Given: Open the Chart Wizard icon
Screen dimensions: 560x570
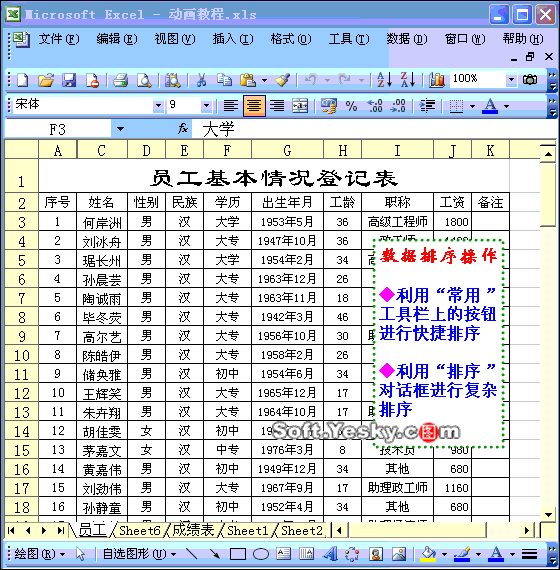Looking at the screenshot, I should [436, 80].
